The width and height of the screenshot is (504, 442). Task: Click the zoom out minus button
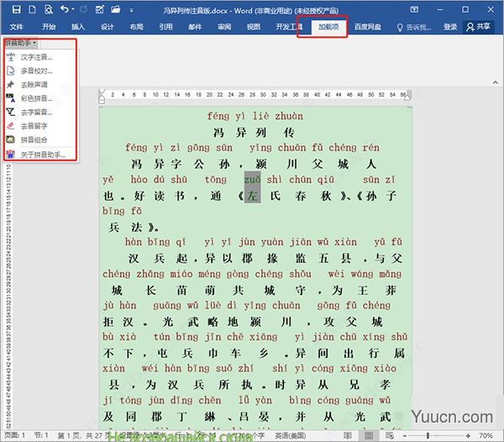tap(405, 435)
